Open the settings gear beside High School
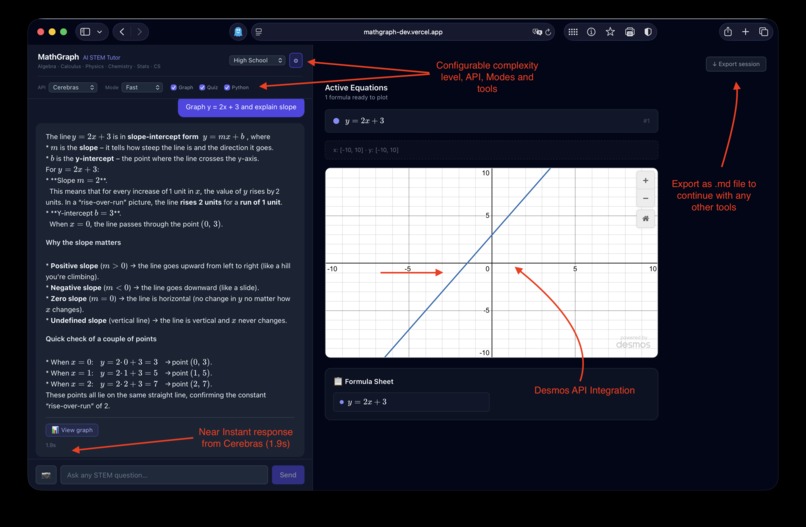The image size is (806, 527). pyautogui.click(x=296, y=61)
